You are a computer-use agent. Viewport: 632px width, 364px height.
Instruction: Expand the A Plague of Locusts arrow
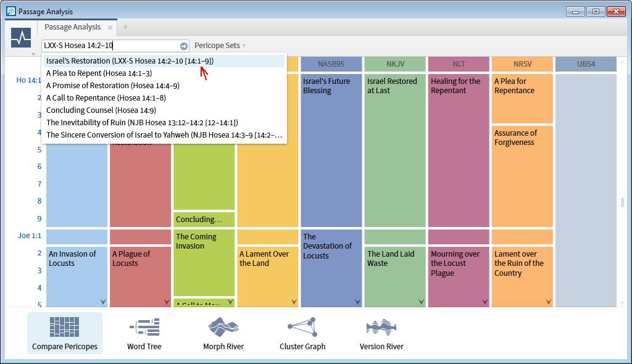tap(167, 302)
